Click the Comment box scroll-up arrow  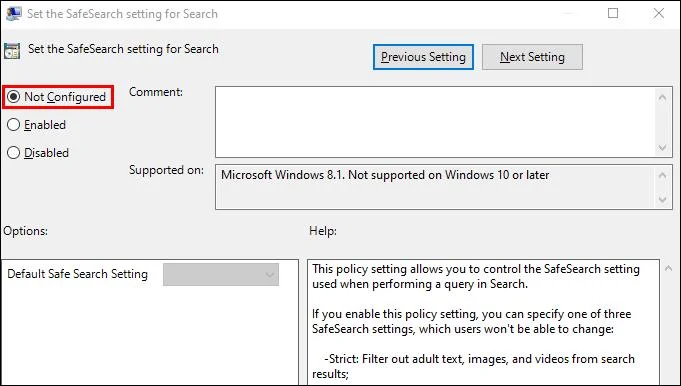(x=662, y=97)
